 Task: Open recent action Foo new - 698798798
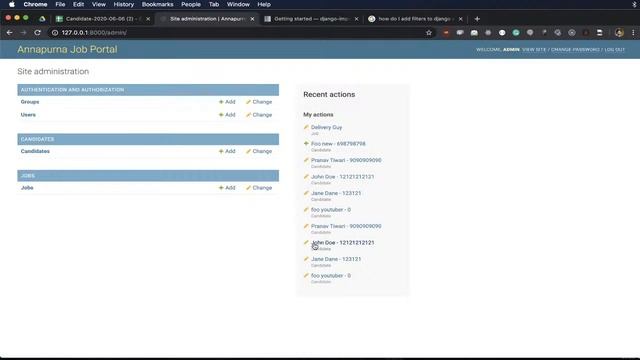[x=338, y=144]
